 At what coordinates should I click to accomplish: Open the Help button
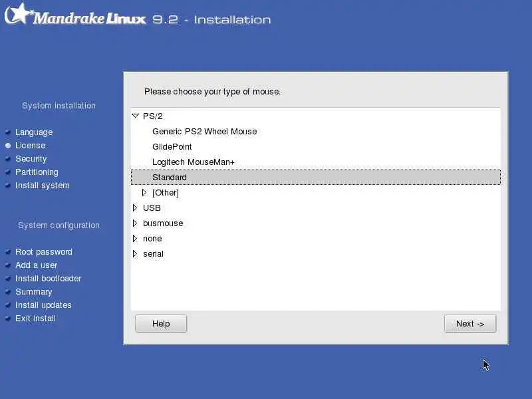click(161, 324)
